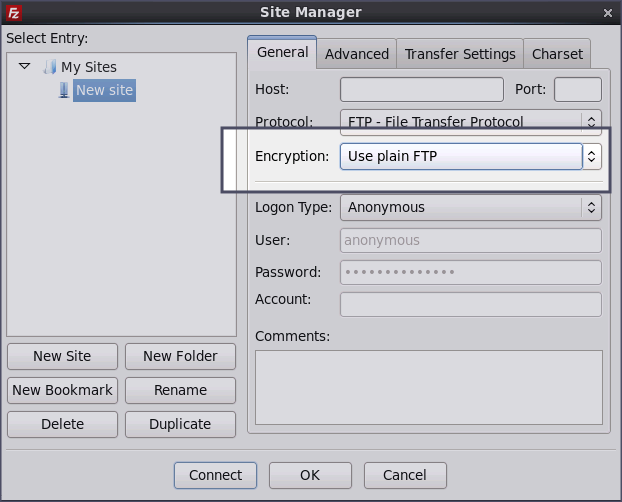This screenshot has width=622, height=502.
Task: Switch to the Transfer Settings tab
Action: coord(460,54)
